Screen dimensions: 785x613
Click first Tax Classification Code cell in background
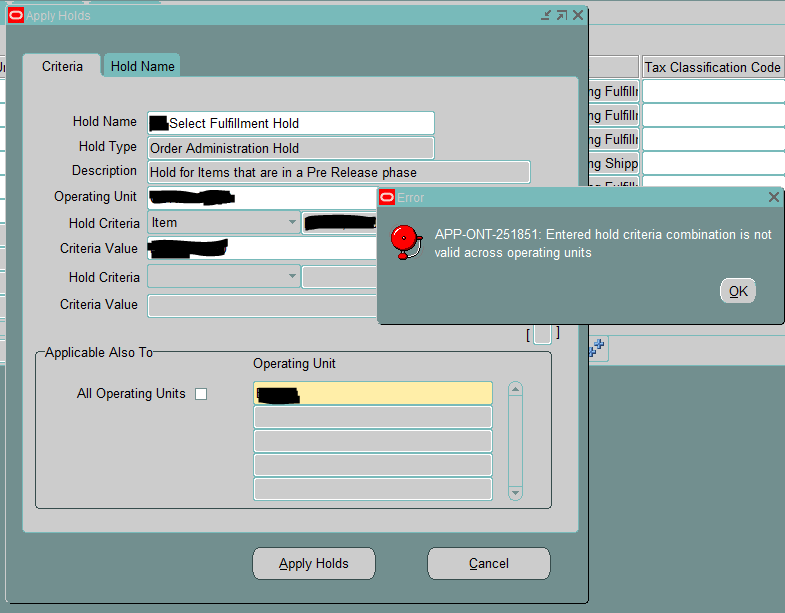pyautogui.click(x=713, y=92)
